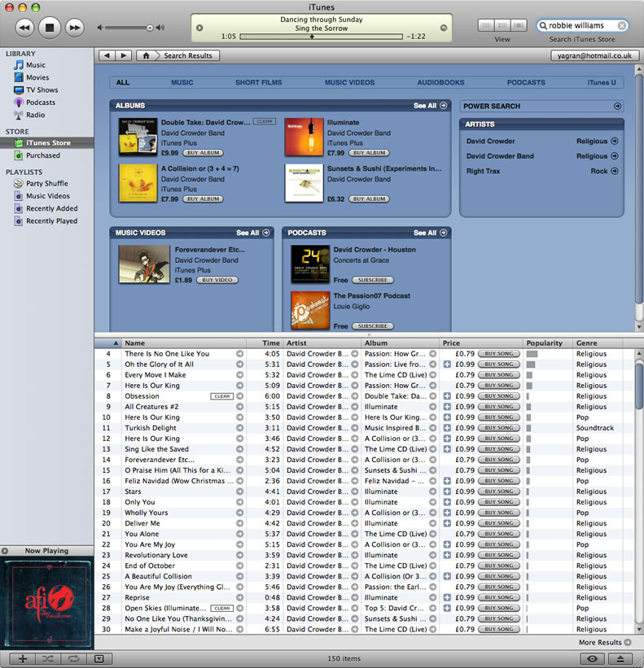Viewport: 644px width, 668px height.
Task: Toggle repeat mode button
Action: pos(73,658)
